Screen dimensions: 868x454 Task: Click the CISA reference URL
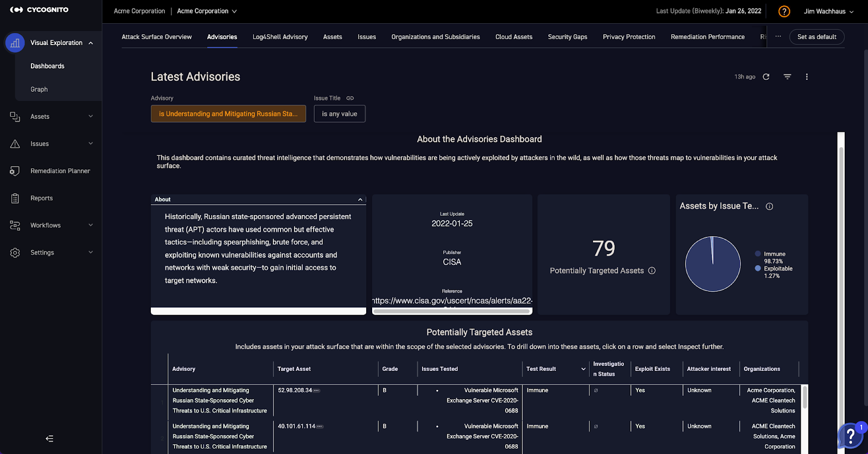452,301
